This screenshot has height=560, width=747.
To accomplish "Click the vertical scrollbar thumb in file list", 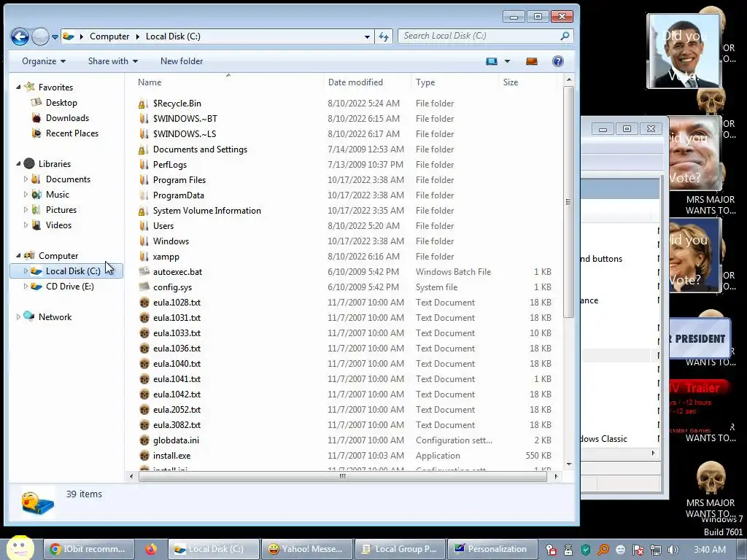I will pos(568,202).
